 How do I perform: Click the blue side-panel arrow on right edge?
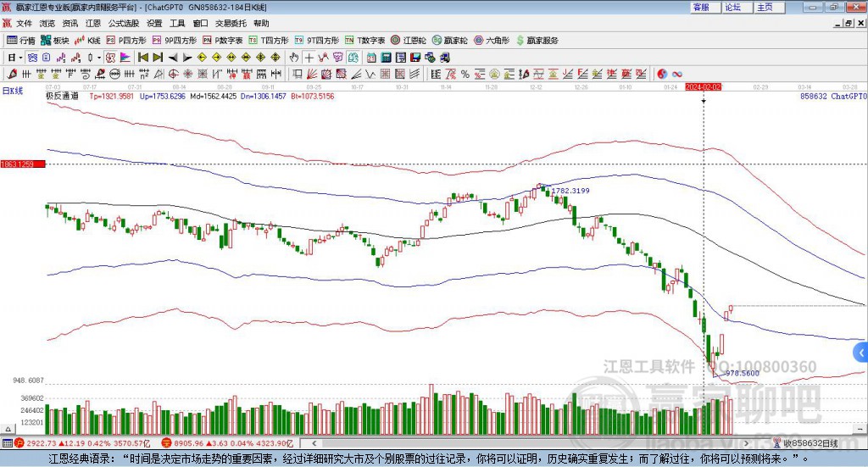point(861,353)
